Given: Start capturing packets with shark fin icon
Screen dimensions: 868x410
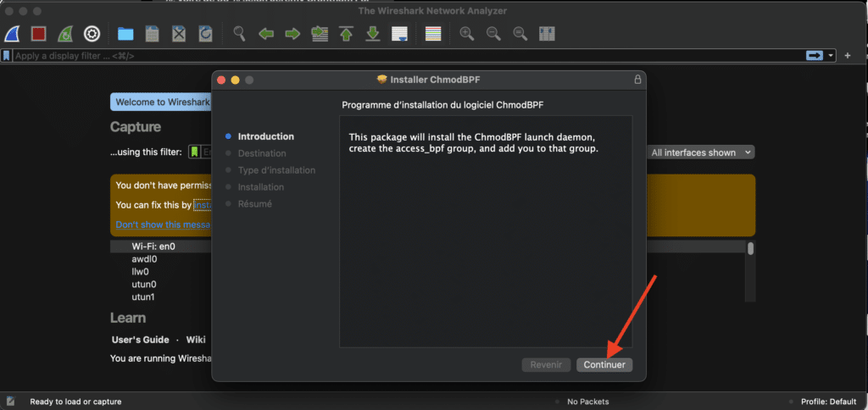Looking at the screenshot, I should [12, 34].
